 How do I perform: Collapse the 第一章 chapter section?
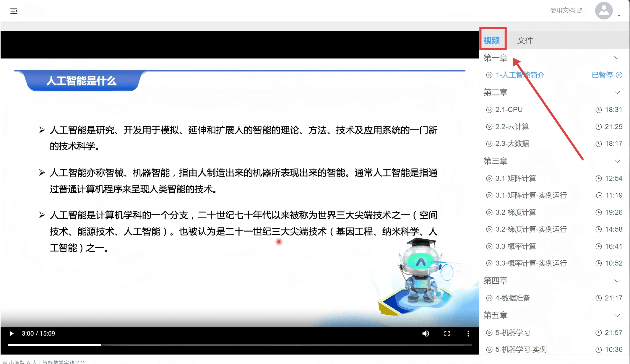(x=617, y=58)
